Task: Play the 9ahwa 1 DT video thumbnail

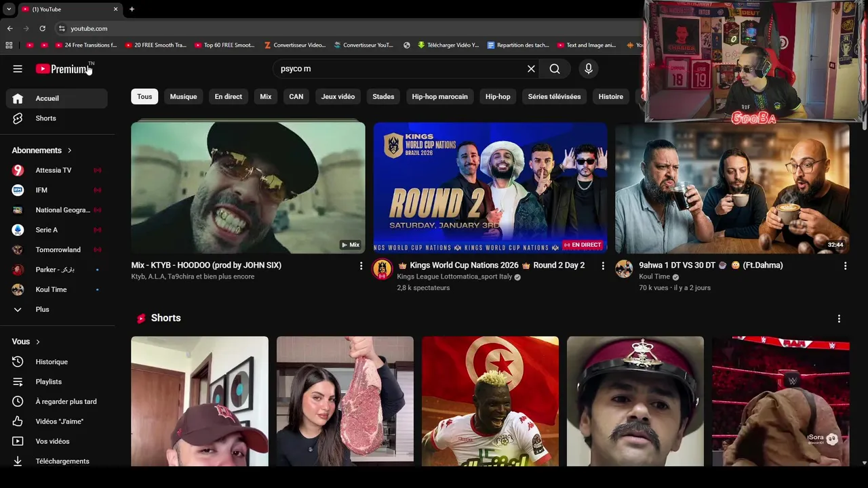Action: click(x=732, y=188)
